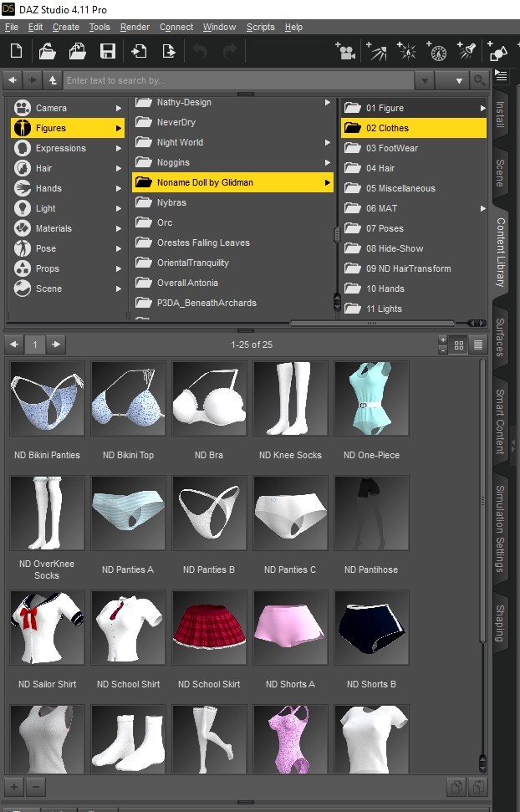
Task: Select the Props category
Action: click(68, 268)
